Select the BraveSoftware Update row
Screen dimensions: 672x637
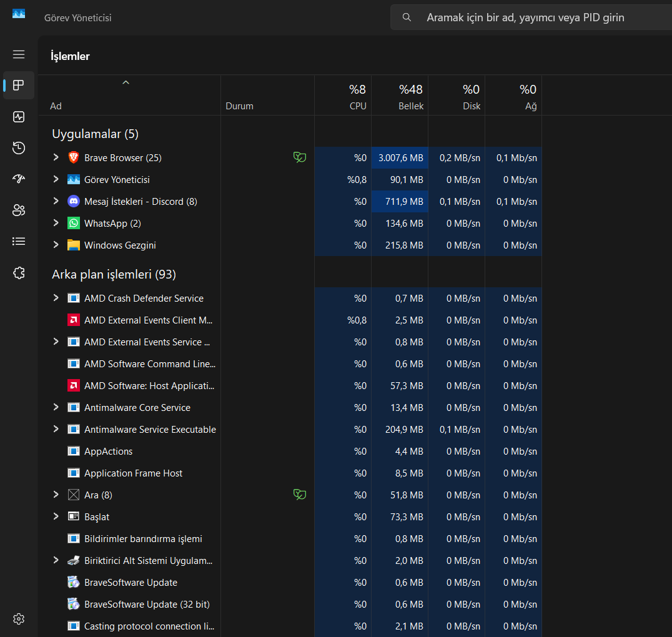290,582
